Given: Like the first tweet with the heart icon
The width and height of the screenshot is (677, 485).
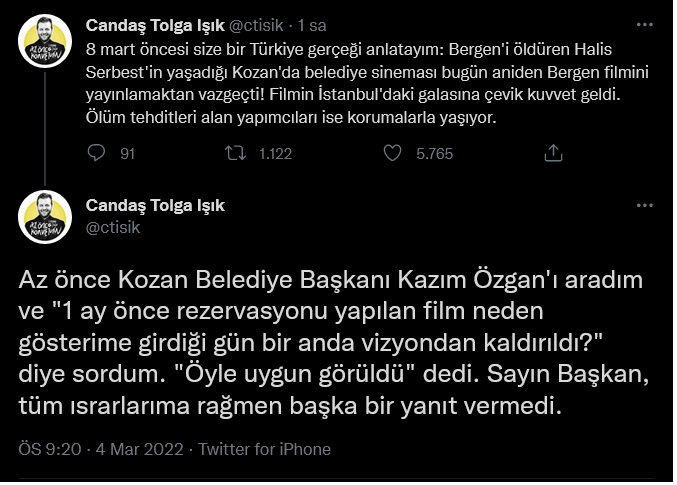Looking at the screenshot, I should pos(392,154).
